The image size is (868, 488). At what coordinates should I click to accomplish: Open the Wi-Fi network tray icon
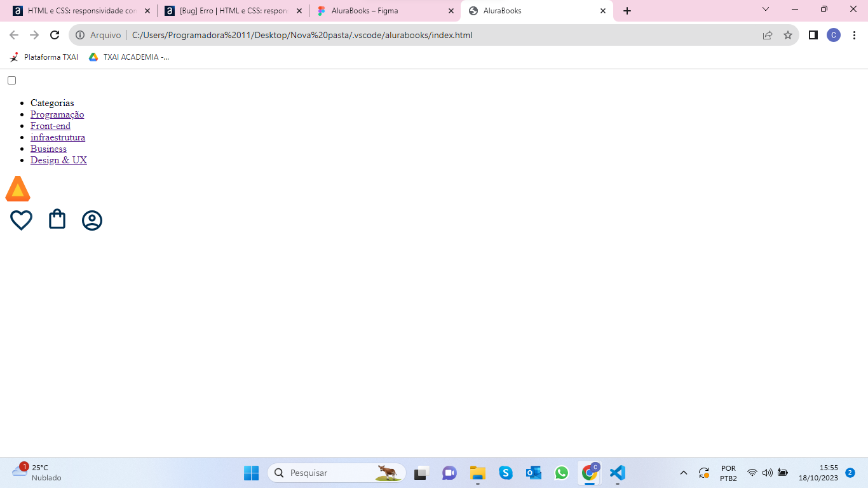click(752, 473)
